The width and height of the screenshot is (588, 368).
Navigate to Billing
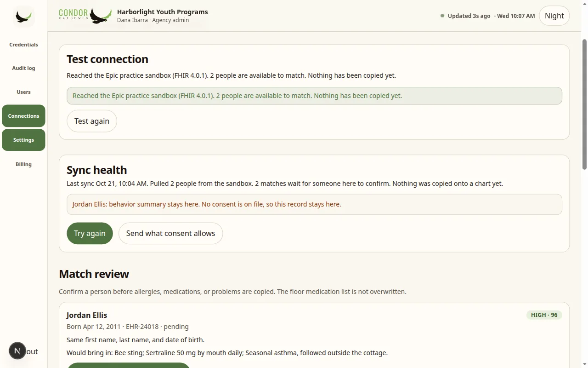[x=23, y=164]
